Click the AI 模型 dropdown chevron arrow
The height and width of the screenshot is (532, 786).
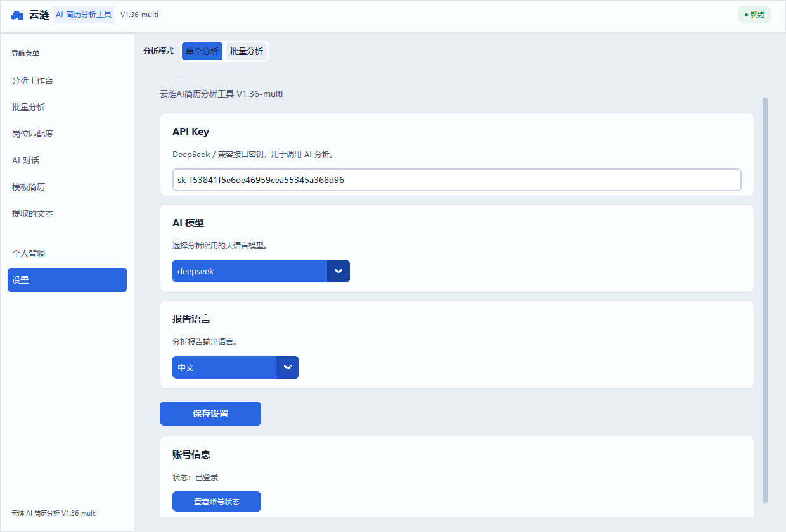(x=338, y=271)
